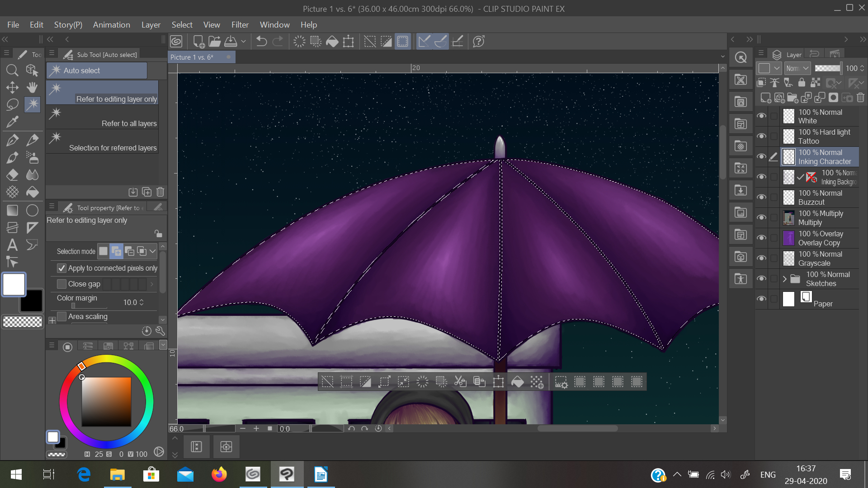Select the Eyedropper tool

12,122
